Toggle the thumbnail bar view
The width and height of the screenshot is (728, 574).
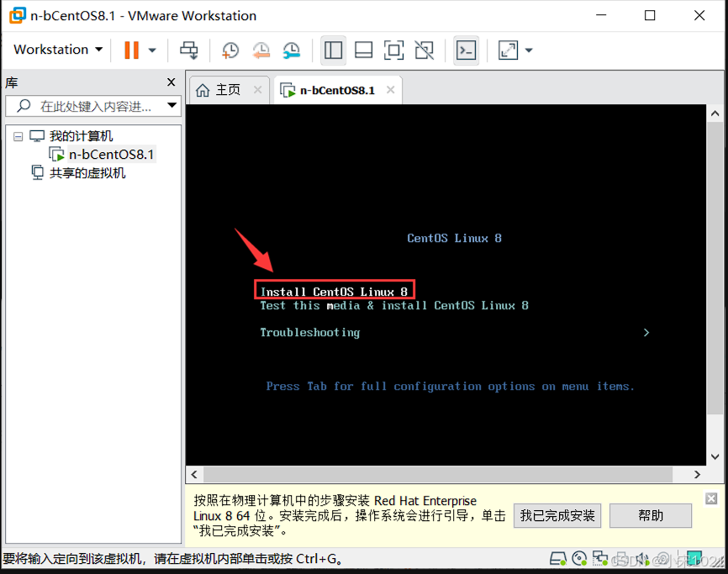pos(363,50)
